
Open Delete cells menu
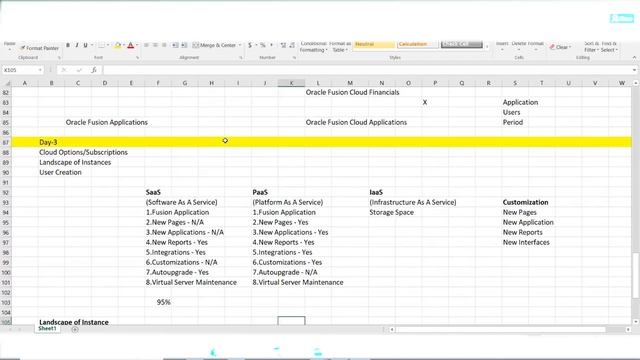(x=519, y=46)
